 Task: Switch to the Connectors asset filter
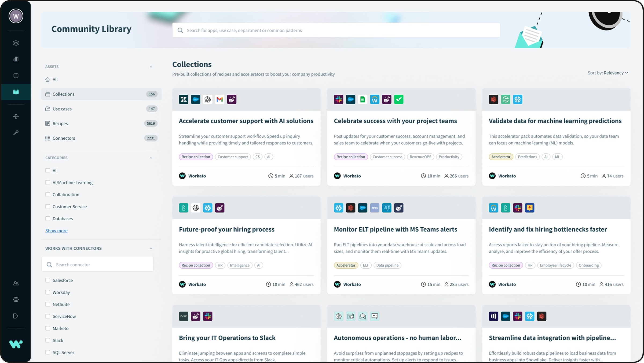click(x=64, y=138)
